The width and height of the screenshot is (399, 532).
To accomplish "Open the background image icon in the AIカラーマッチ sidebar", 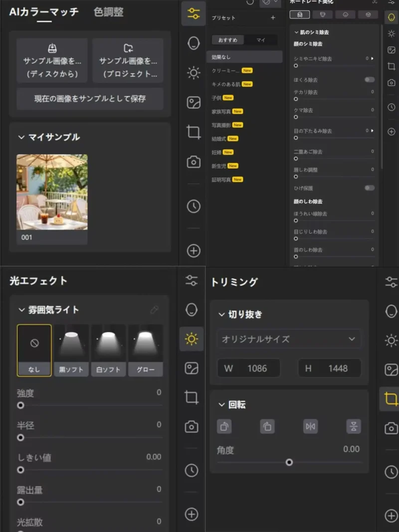I will point(194,103).
